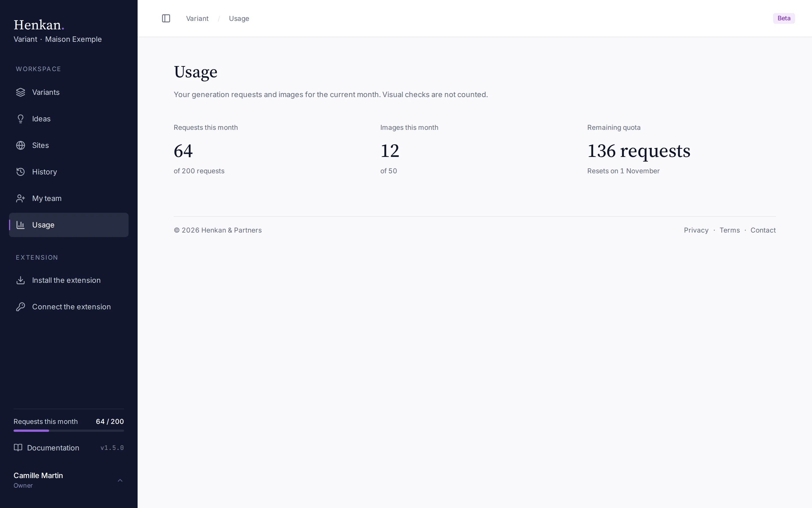The height and width of the screenshot is (508, 812).
Task: Click the 'Remaining quota' label
Action: (x=614, y=128)
